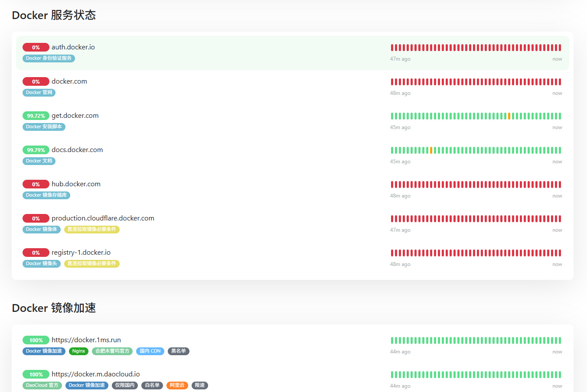Click '47m ago' label under auth.docker.io heartbeat bar
This screenshot has height=392, width=587.
400,59
